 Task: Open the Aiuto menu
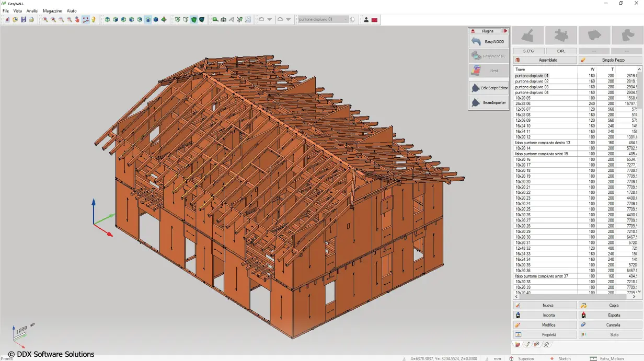tap(72, 10)
